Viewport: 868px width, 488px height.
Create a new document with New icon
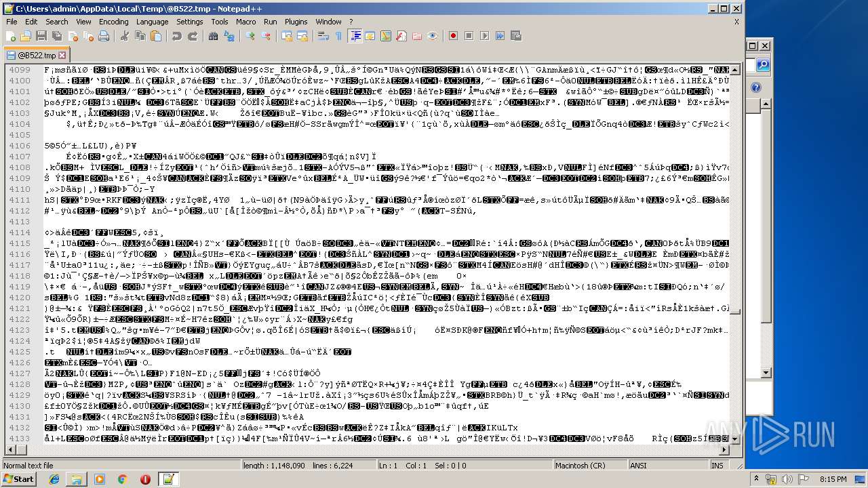[11, 36]
